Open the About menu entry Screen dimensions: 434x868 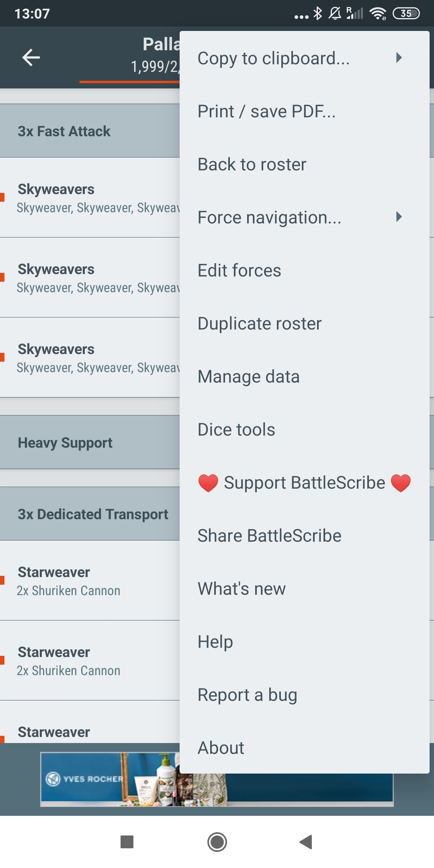[x=221, y=748]
